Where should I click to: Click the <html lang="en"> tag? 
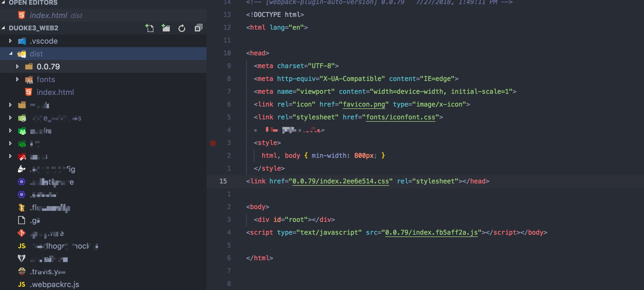click(x=277, y=27)
